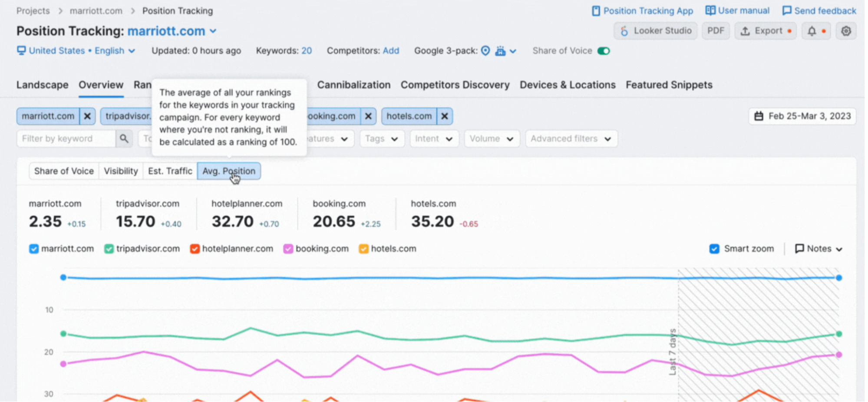Toggle Share of Voice switch
The height and width of the screenshot is (402, 868).
[x=604, y=51]
